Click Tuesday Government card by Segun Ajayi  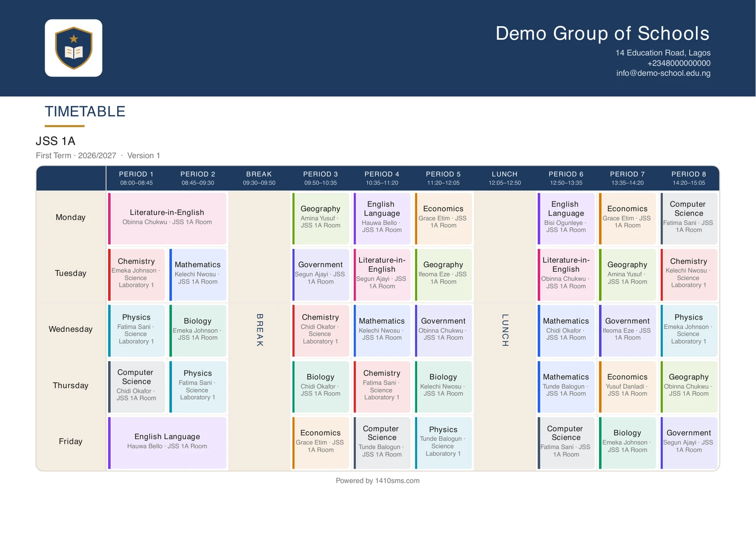coord(321,275)
